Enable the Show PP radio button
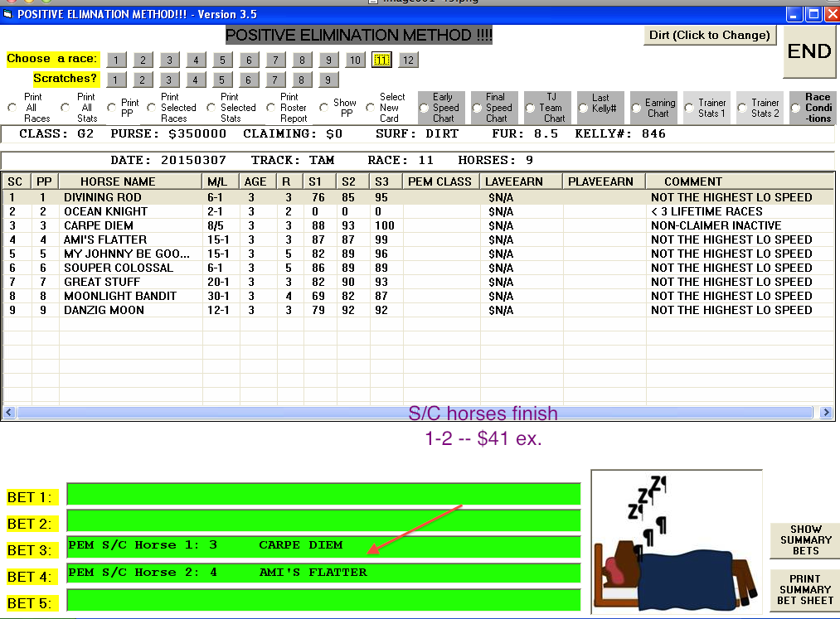 [323, 108]
